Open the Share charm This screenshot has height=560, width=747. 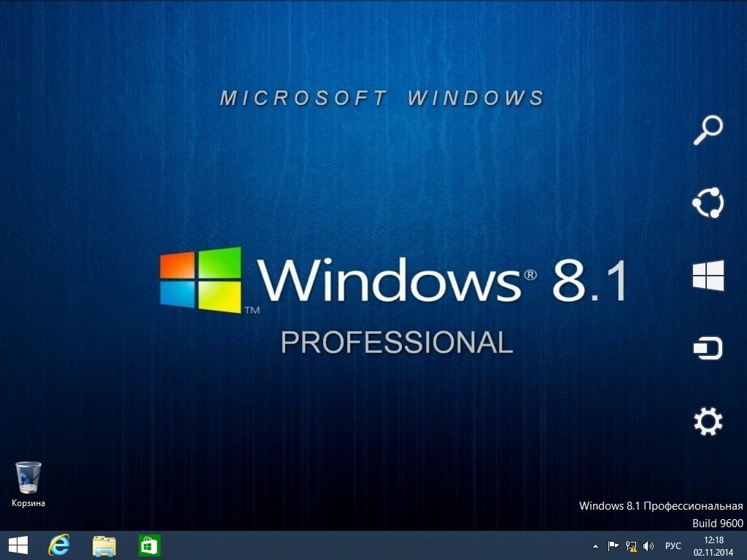[x=707, y=203]
